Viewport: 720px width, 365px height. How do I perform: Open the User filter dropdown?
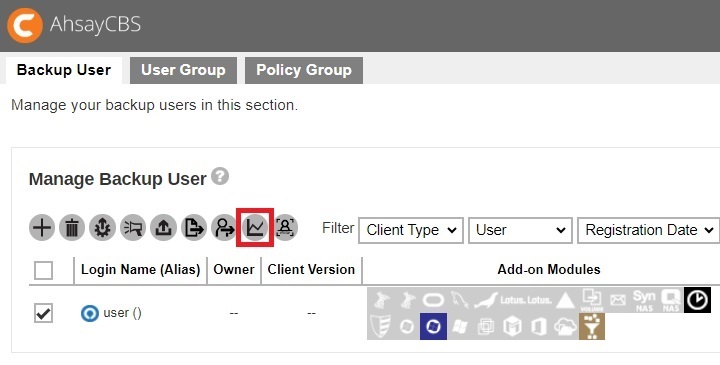[520, 230]
